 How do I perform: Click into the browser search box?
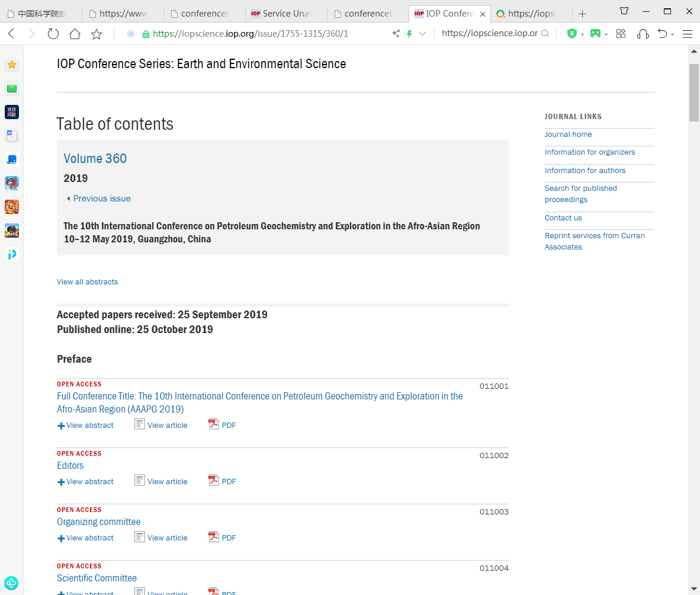(489, 34)
